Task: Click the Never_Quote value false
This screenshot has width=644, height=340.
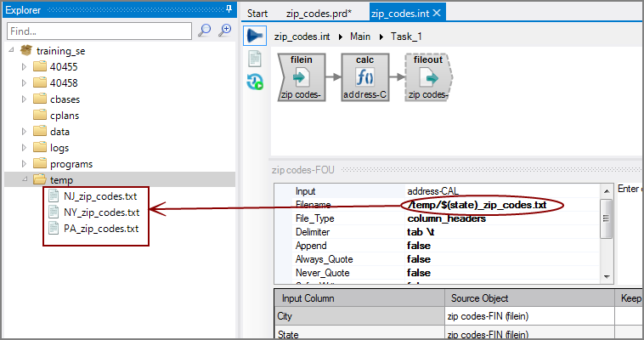Action: [419, 273]
